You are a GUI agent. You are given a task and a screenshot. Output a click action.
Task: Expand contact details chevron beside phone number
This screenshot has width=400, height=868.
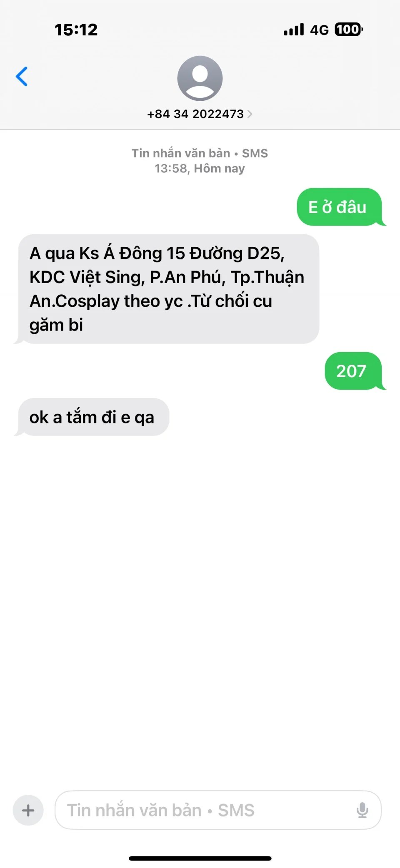250,114
